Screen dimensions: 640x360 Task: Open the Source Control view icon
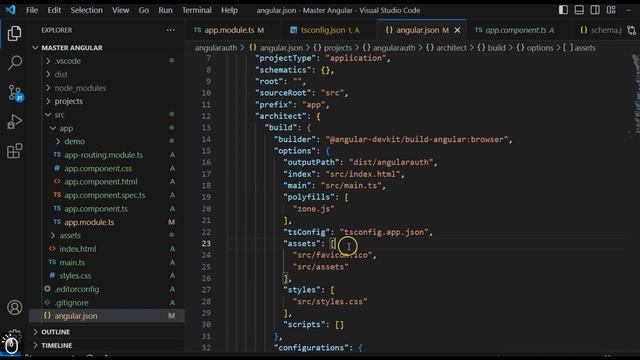click(x=16, y=93)
